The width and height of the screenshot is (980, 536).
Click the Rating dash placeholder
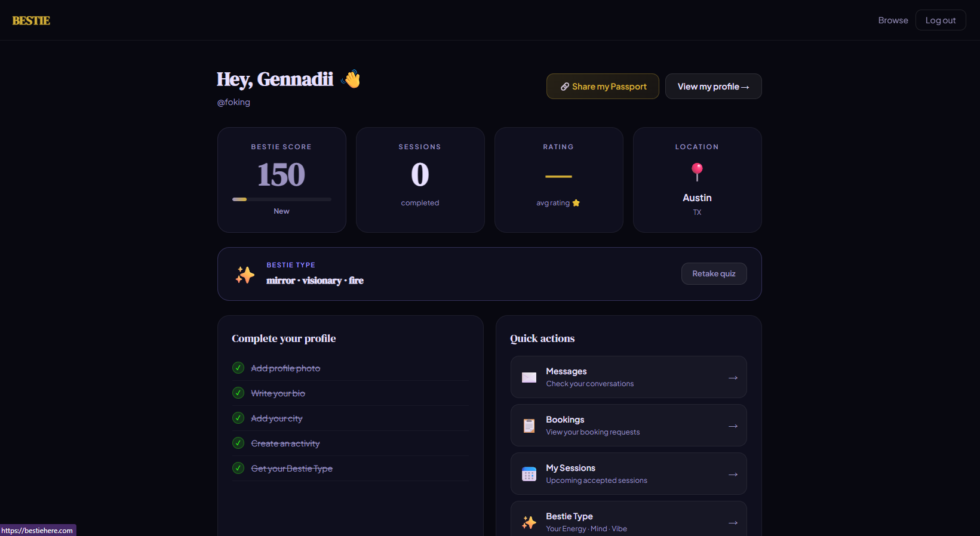558,177
